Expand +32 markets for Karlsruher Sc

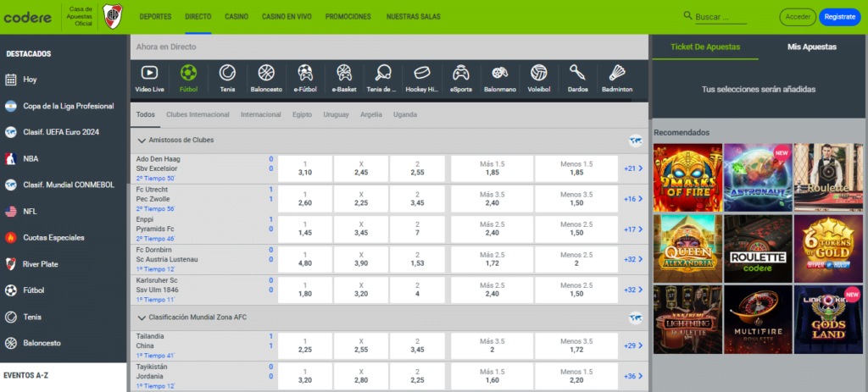pos(633,290)
